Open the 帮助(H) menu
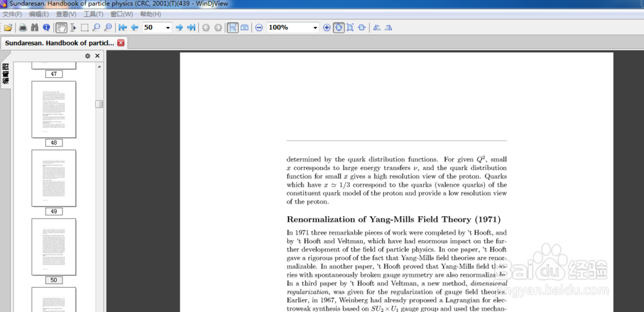644x312 pixels. [150, 14]
